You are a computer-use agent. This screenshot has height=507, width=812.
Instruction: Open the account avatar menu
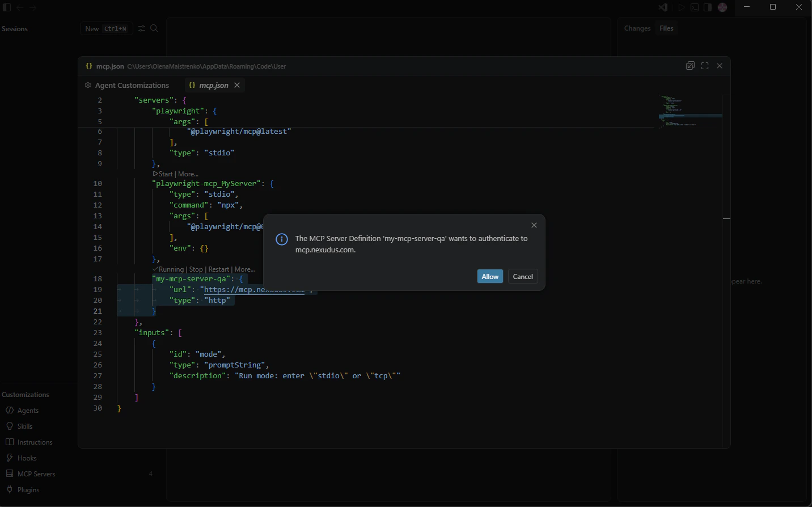pos(722,7)
